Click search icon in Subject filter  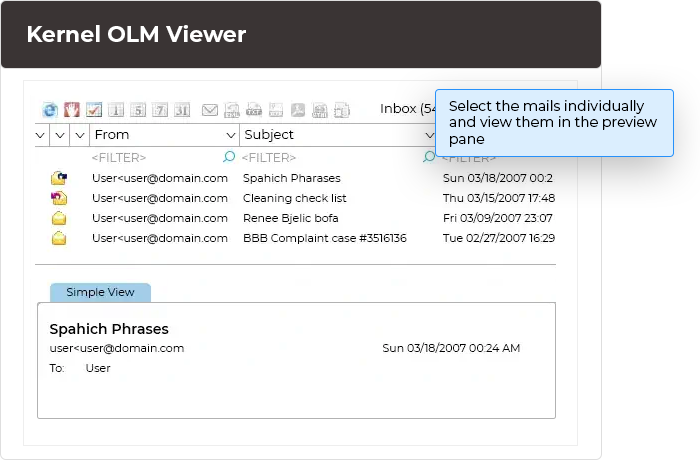pyautogui.click(x=429, y=156)
